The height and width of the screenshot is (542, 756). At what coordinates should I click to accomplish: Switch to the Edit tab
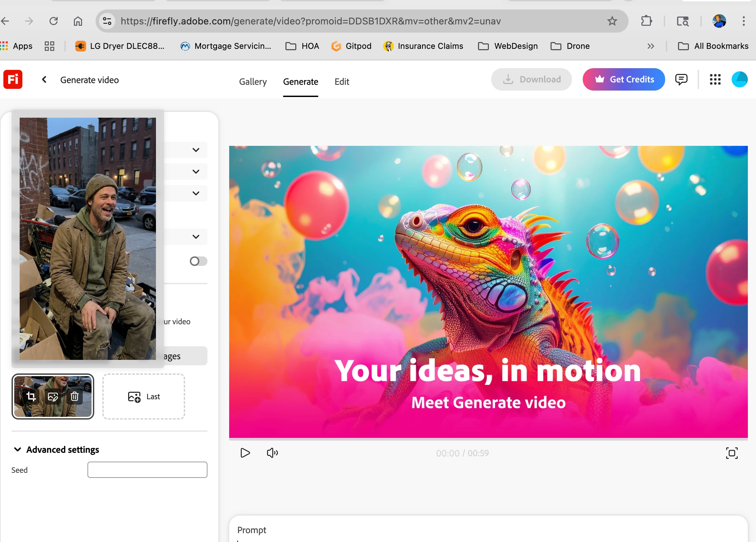point(341,82)
